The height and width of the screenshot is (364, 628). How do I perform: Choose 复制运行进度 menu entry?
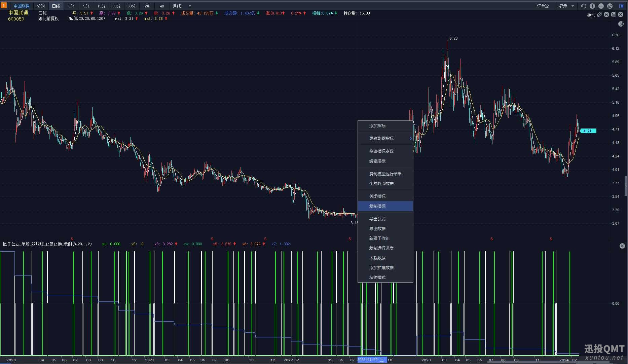[385, 248]
